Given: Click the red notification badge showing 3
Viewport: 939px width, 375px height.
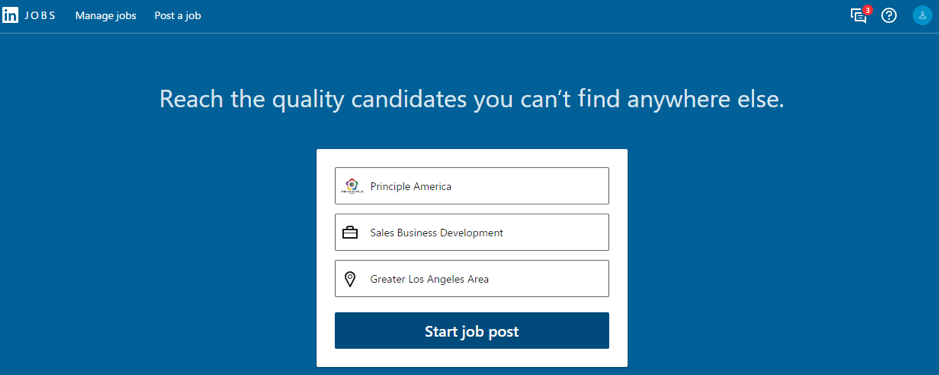Looking at the screenshot, I should click(x=867, y=10).
